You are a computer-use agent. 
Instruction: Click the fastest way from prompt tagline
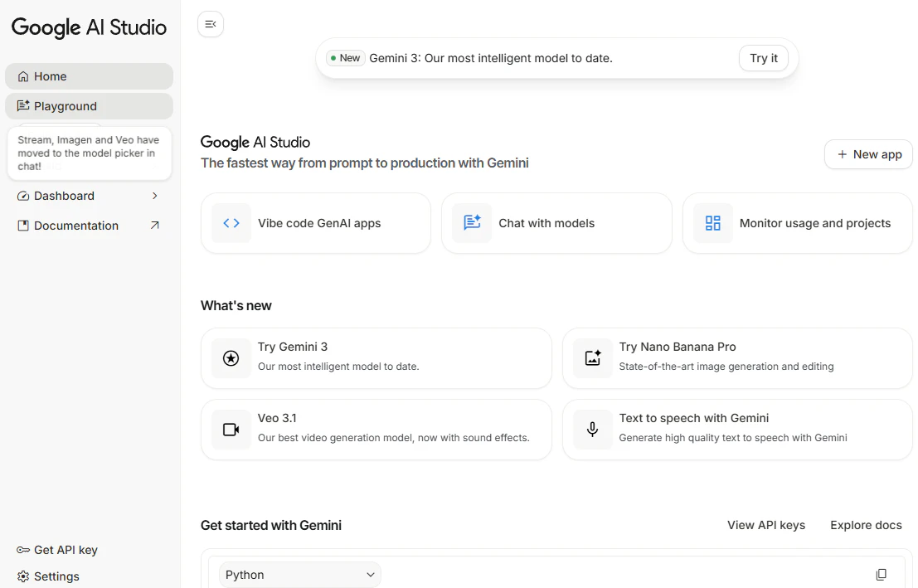pos(365,163)
